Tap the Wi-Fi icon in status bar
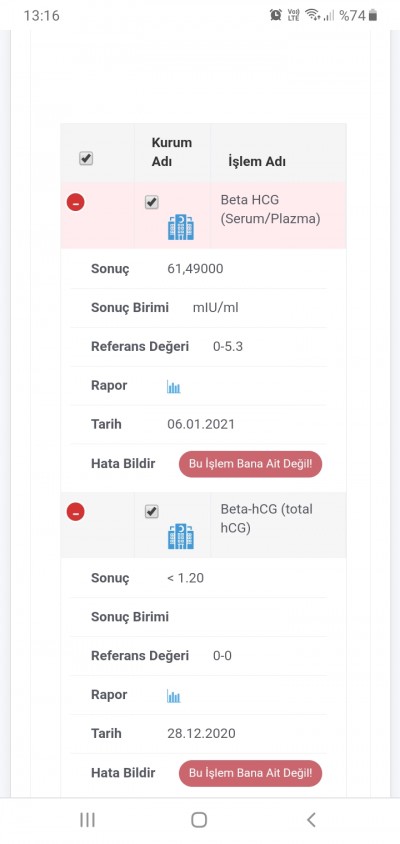The height and width of the screenshot is (844, 400). tap(312, 15)
